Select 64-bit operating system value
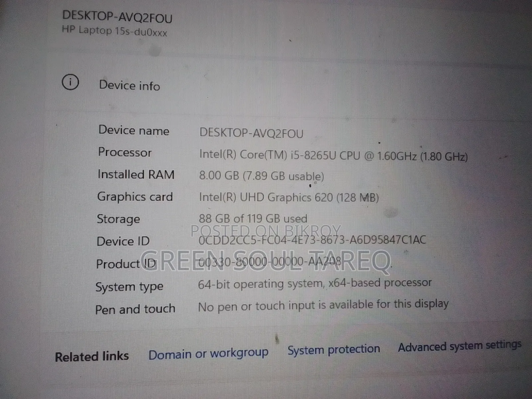Viewport: 532px width, 399px height. 315,284
